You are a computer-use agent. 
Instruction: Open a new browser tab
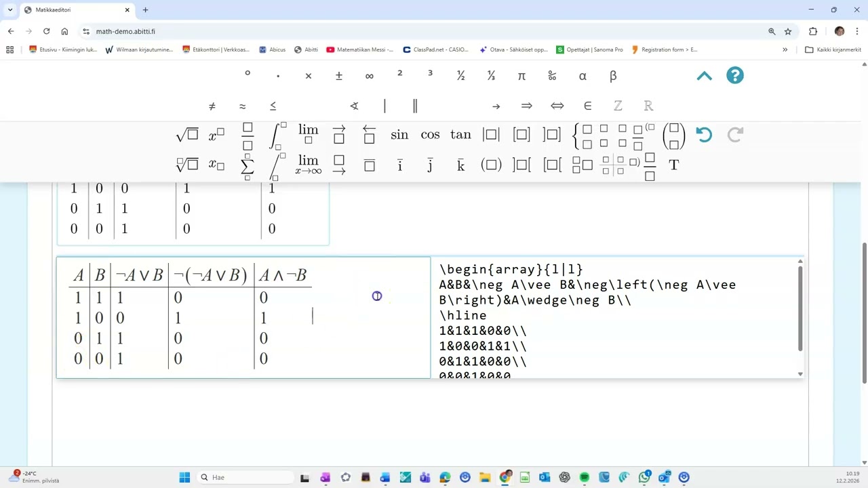tap(145, 10)
